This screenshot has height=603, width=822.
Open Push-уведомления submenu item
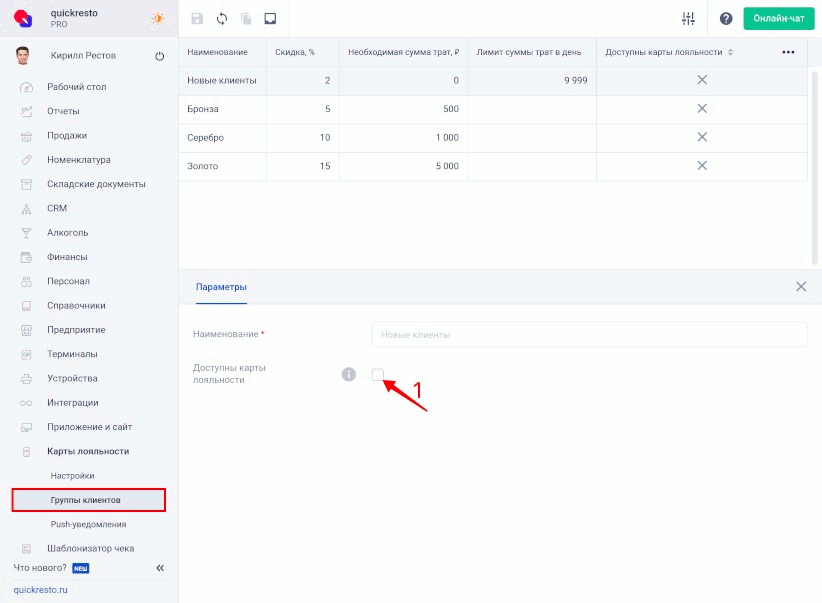(x=88, y=524)
